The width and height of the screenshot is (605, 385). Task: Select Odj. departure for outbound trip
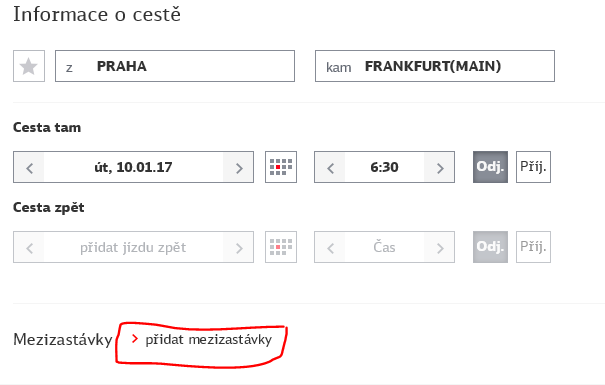[490, 167]
